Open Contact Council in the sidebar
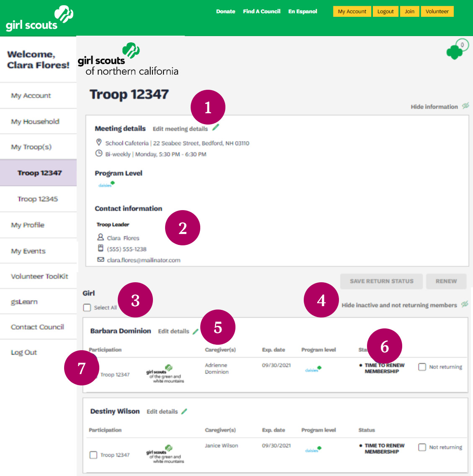Viewport: 473px width, 476px height. point(38,327)
